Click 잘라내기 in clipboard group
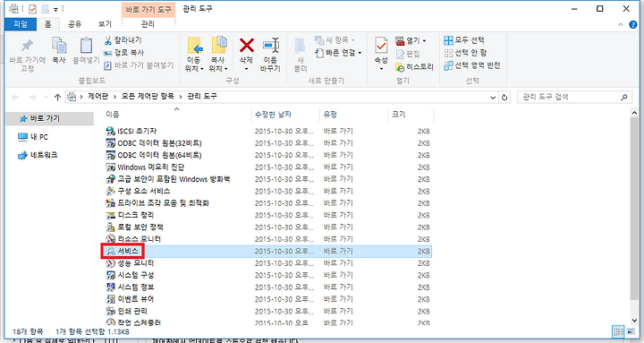 click(x=123, y=40)
